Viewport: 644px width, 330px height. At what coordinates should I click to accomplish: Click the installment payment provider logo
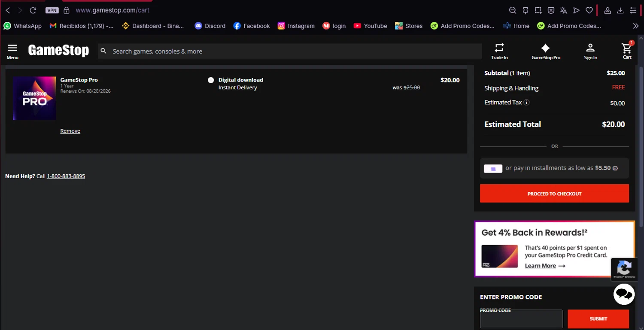tap(493, 169)
